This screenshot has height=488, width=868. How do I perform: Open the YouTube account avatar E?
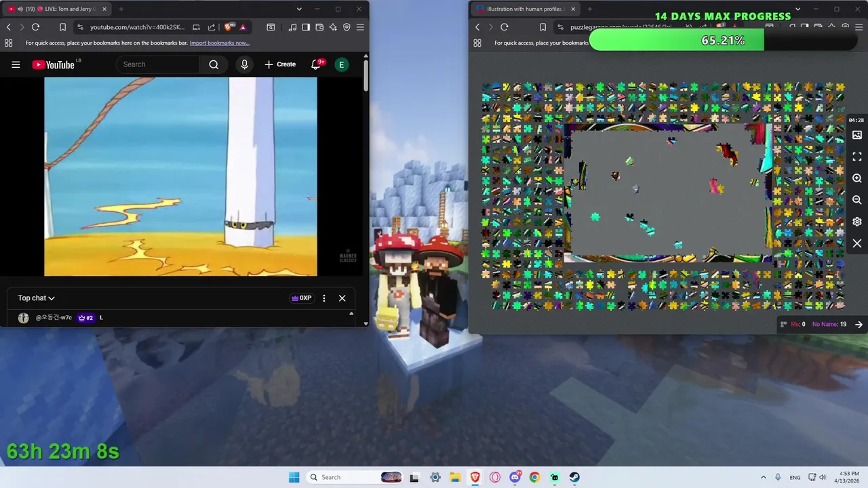(342, 64)
